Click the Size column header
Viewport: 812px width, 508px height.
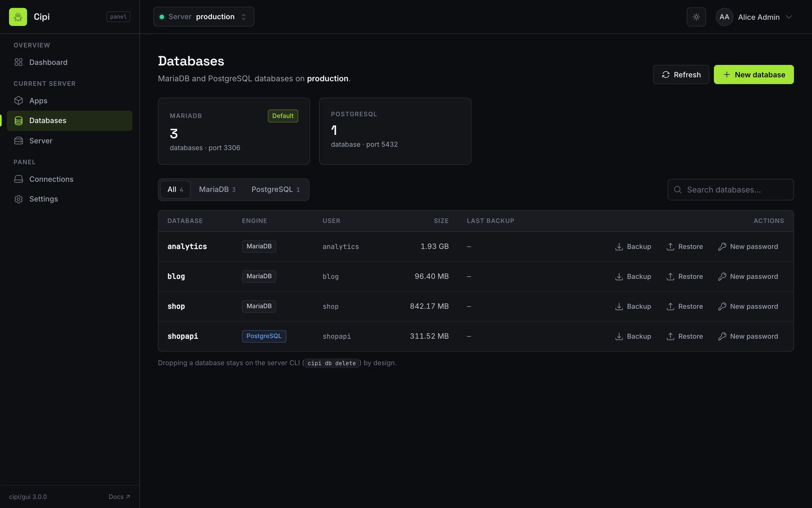(441, 221)
